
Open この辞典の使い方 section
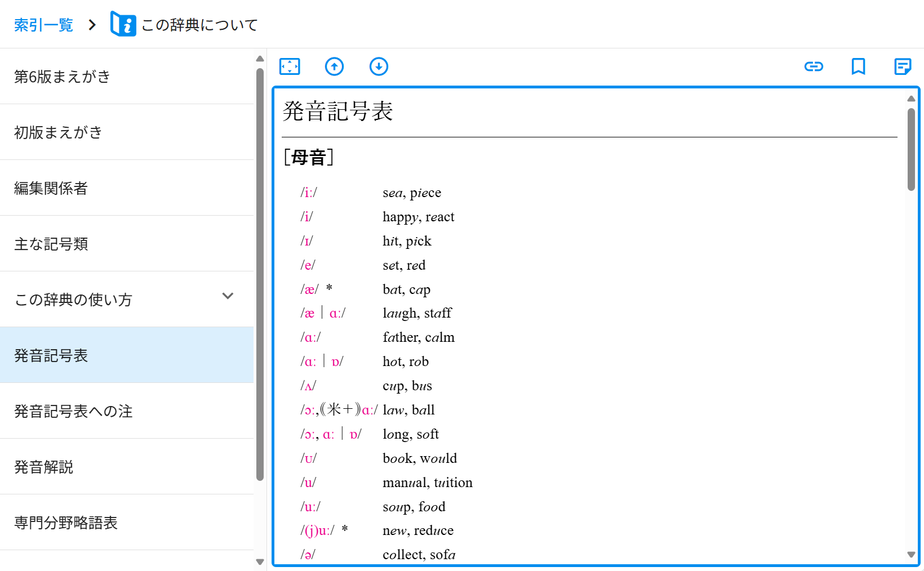pos(127,299)
